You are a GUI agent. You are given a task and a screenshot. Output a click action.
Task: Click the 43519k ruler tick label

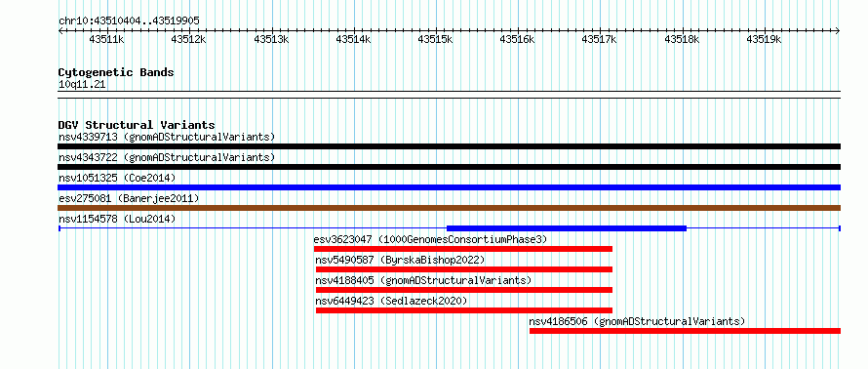764,40
